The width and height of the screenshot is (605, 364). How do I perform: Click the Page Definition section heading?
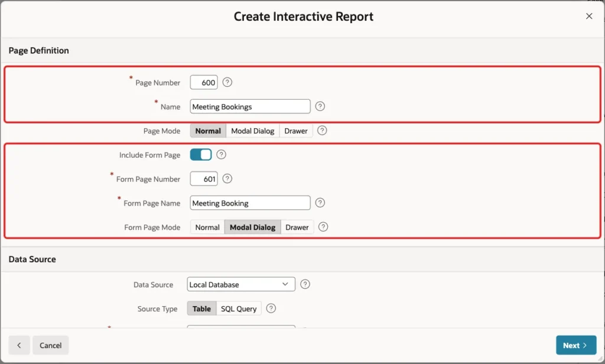click(x=38, y=51)
